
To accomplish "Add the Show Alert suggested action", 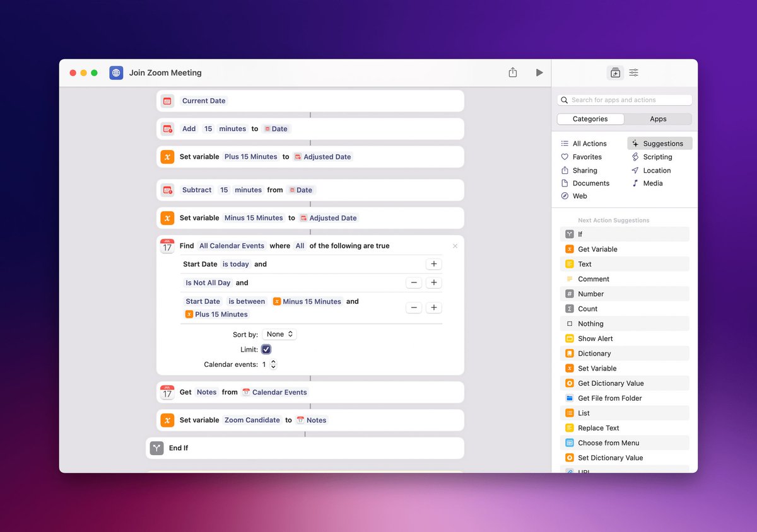I will click(625, 338).
